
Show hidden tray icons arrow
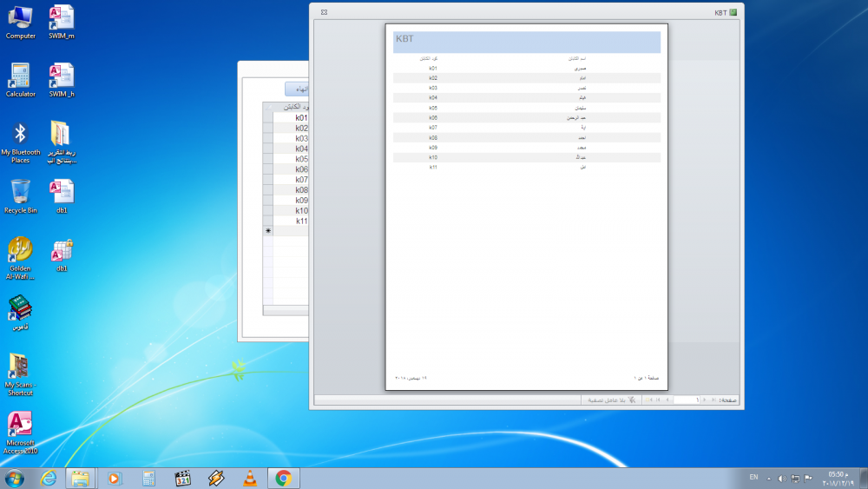pos(768,479)
